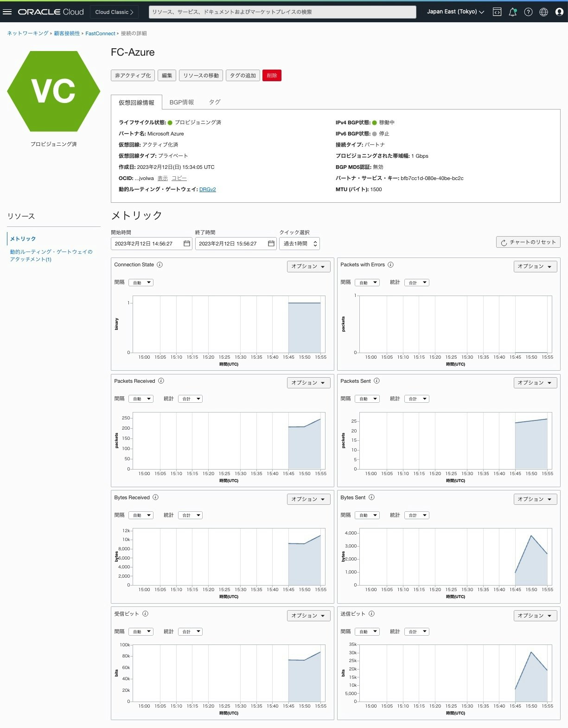This screenshot has width=568, height=728.
Task: Open calendar picker for end time
Action: click(271, 244)
